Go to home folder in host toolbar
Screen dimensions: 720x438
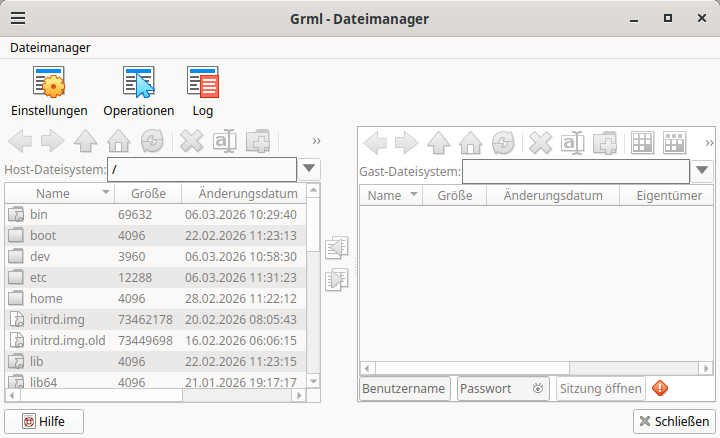(119, 142)
